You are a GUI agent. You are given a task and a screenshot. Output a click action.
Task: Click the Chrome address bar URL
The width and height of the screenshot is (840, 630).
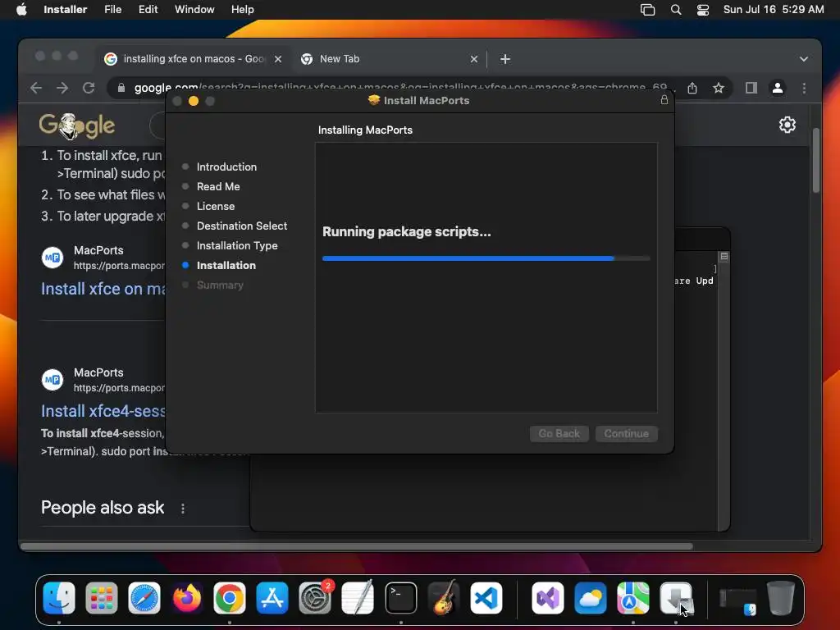coord(399,88)
